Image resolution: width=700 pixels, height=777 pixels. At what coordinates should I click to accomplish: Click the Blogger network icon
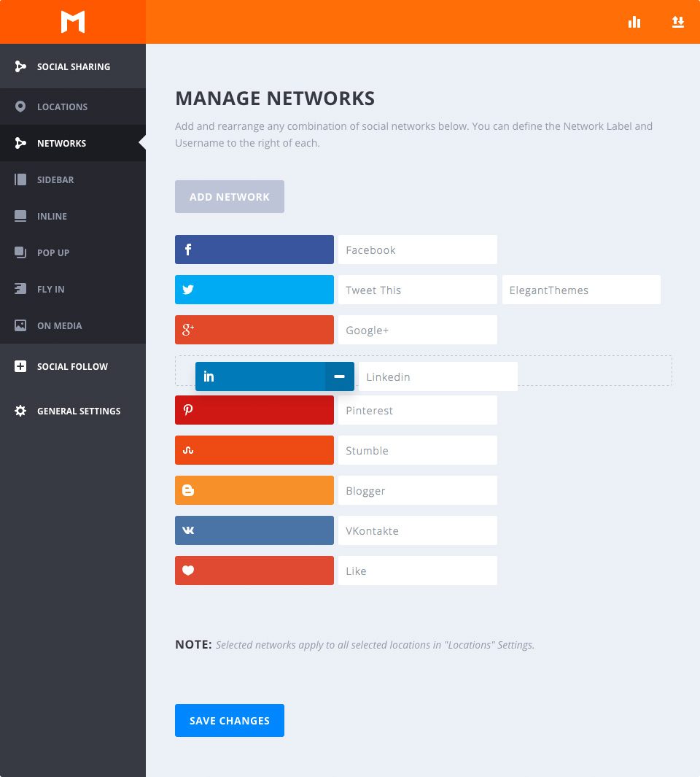188,490
